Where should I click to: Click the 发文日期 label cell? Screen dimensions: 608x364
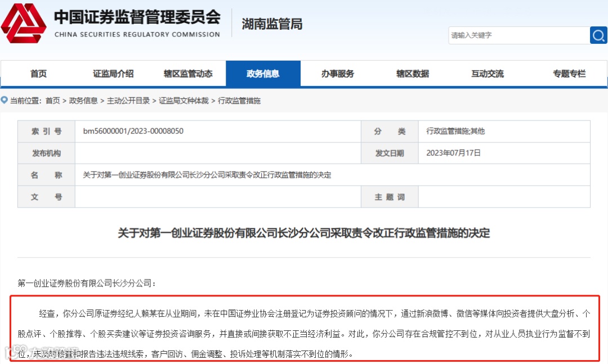tap(390, 153)
